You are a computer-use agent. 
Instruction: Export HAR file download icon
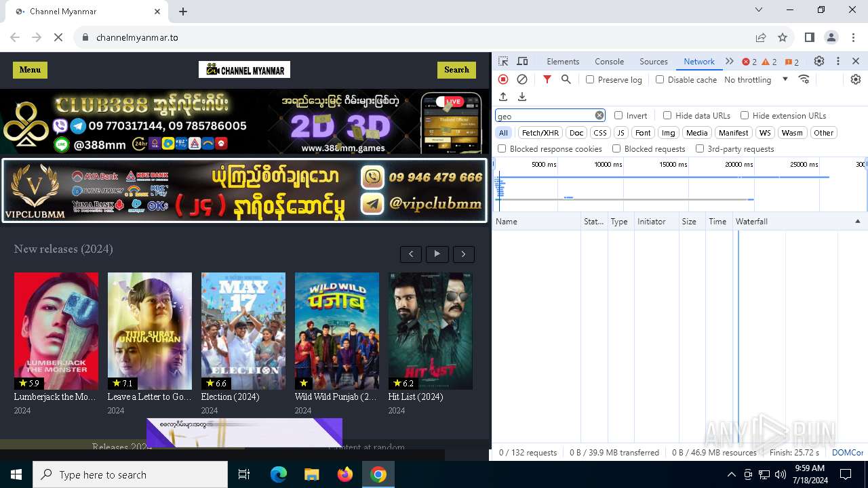(x=522, y=97)
